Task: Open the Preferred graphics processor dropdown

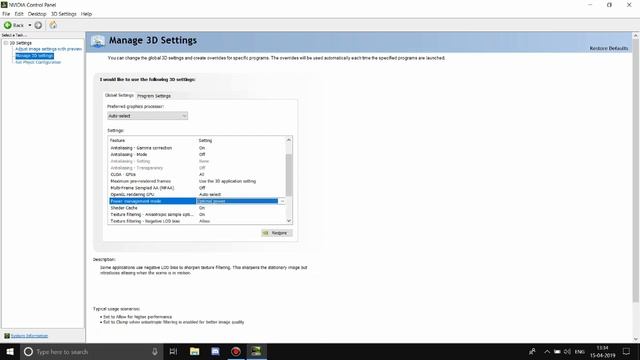Action: 147,116
